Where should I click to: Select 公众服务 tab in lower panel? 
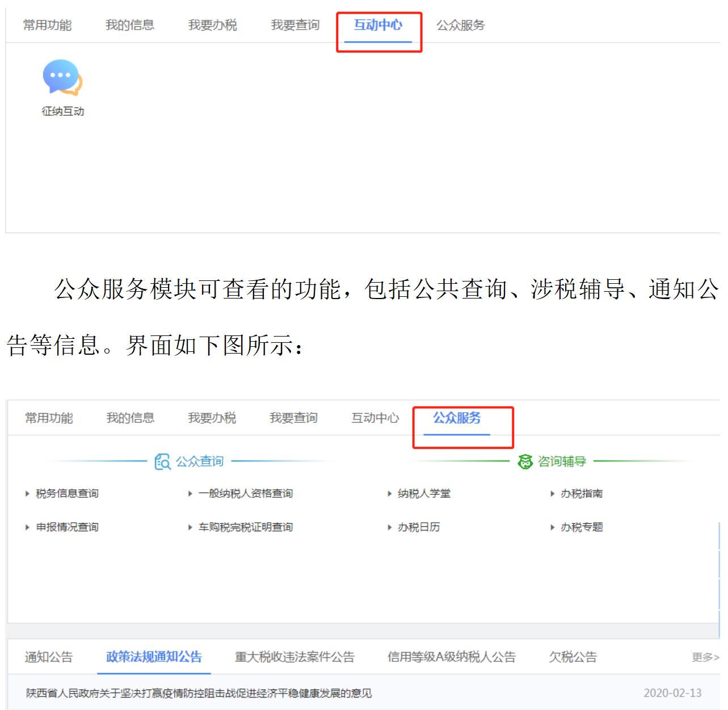pyautogui.click(x=457, y=418)
